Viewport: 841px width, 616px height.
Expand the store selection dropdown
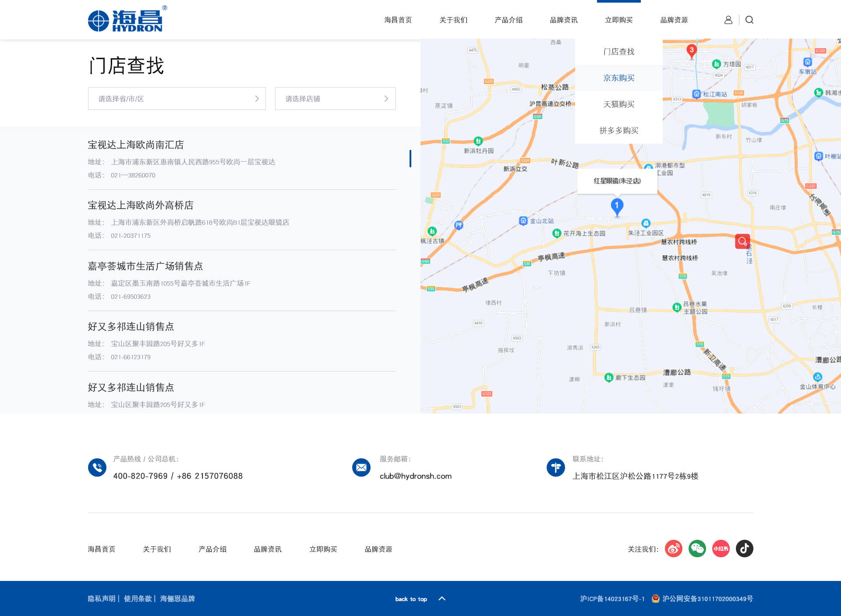[x=335, y=99]
